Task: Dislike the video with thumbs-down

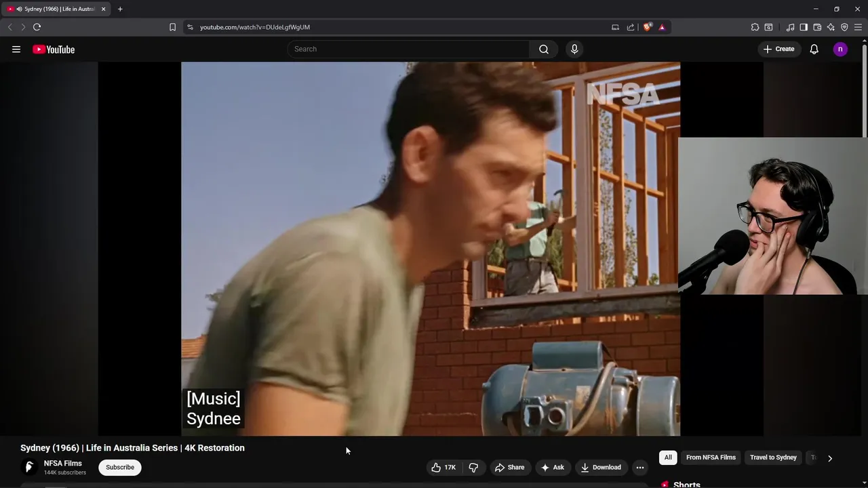Action: tap(473, 467)
